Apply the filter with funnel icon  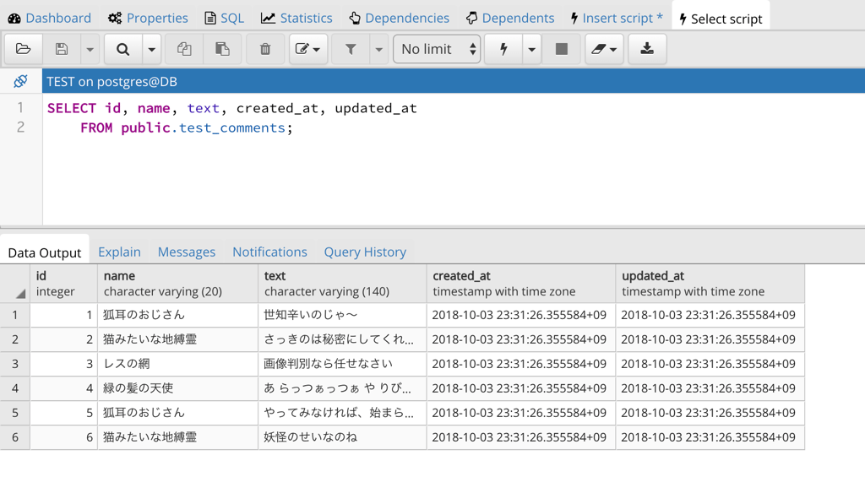point(351,49)
